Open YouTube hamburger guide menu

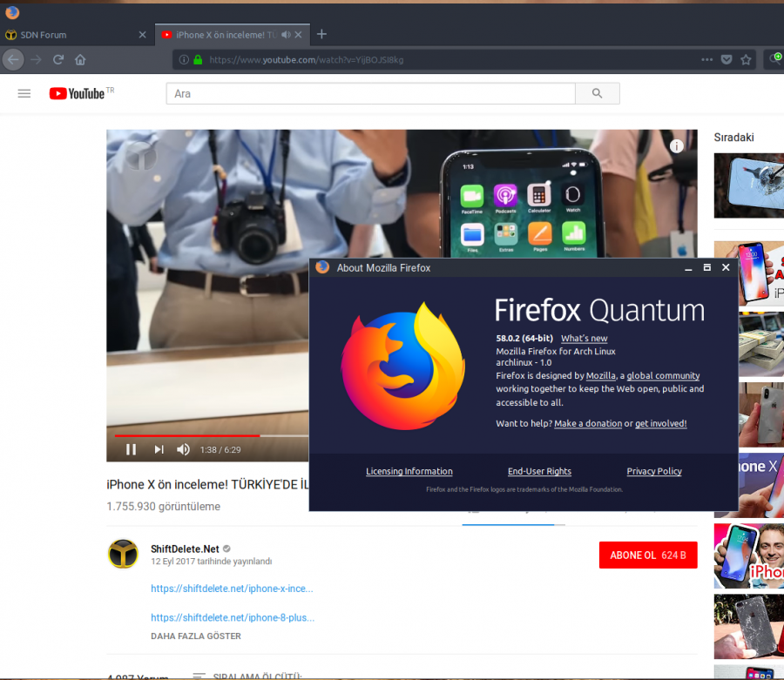click(24, 93)
